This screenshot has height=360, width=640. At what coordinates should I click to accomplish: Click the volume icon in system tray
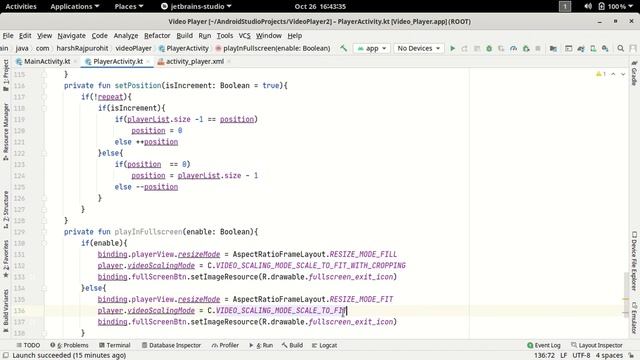tap(588, 6)
